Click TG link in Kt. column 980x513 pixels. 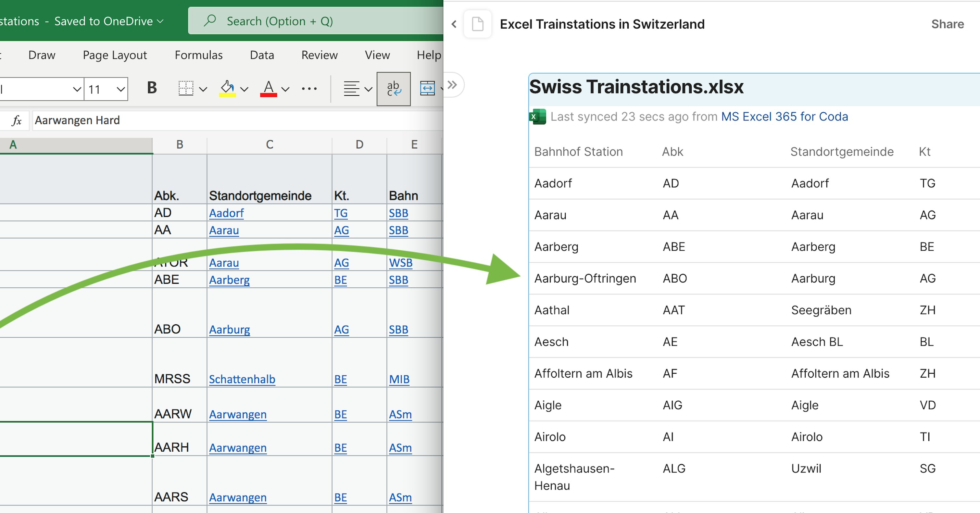tap(341, 213)
